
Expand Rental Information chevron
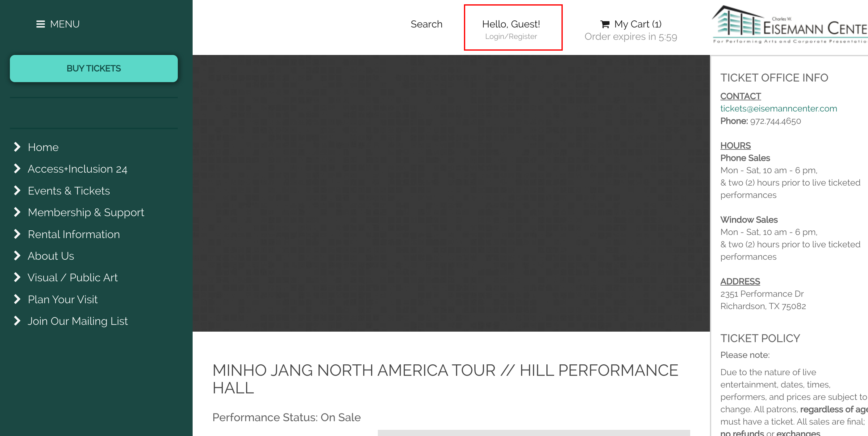click(17, 234)
